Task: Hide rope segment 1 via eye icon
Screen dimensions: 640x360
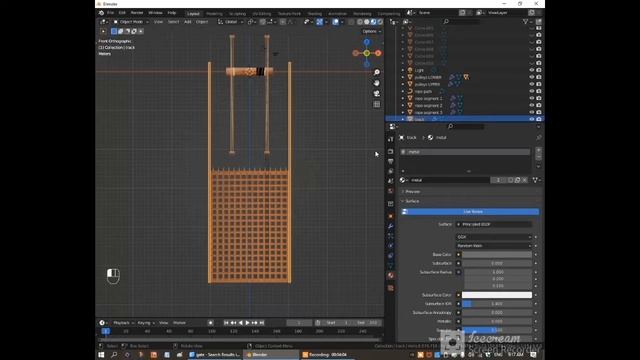Action: tap(531, 98)
